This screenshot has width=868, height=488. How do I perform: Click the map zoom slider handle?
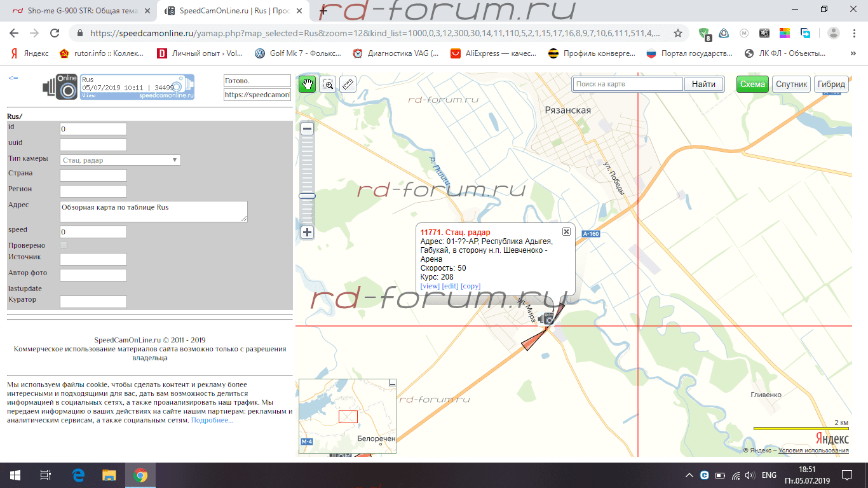(307, 196)
